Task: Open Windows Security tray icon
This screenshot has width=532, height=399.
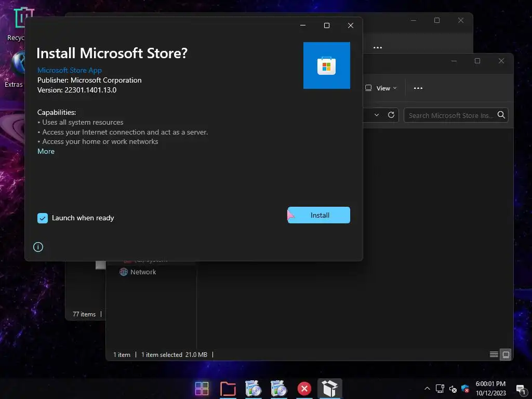Action: click(465, 389)
